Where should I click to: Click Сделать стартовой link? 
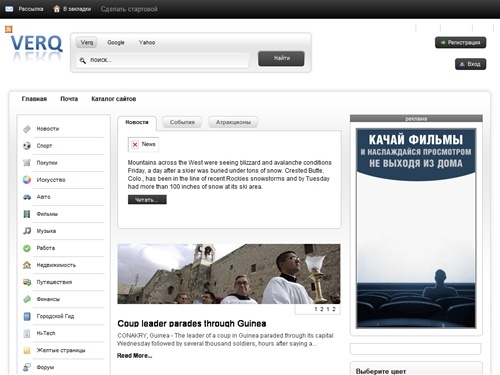pos(129,9)
